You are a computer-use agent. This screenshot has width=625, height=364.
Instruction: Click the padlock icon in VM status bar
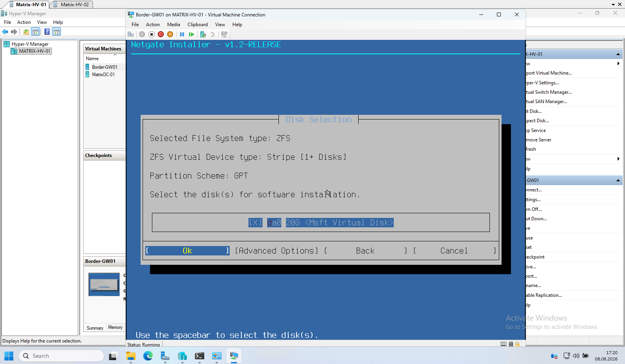tap(517, 344)
